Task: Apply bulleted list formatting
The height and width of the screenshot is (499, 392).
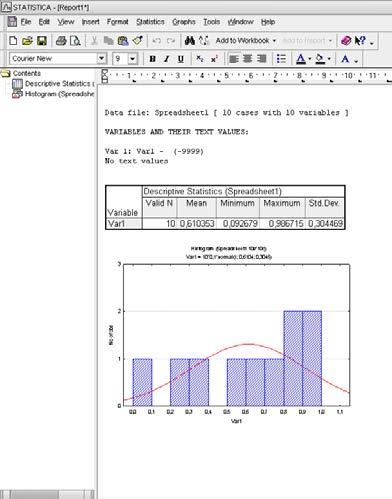Action: (281, 59)
